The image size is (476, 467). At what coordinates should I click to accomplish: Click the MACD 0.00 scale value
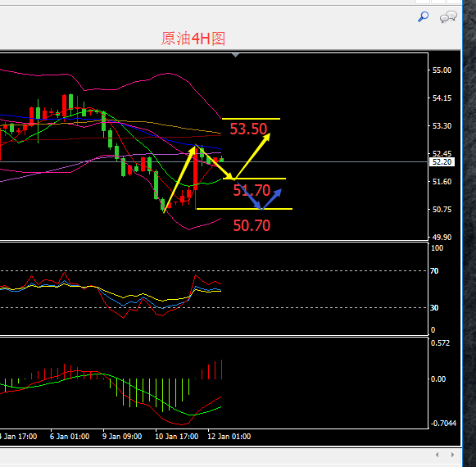point(438,379)
